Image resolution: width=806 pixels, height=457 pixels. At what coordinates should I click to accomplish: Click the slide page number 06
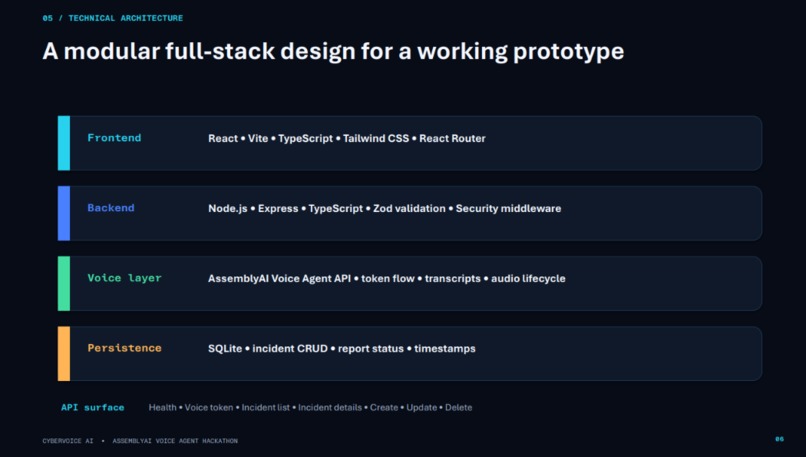(x=779, y=439)
